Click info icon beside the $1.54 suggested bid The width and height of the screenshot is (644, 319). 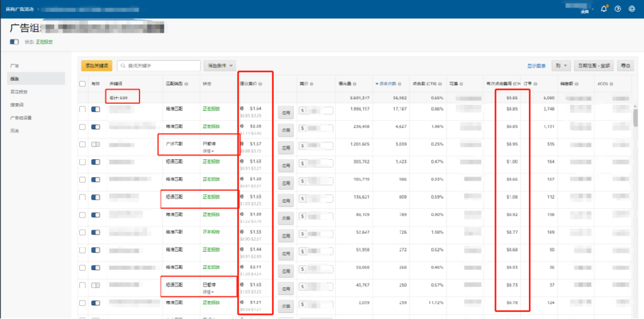point(241,109)
